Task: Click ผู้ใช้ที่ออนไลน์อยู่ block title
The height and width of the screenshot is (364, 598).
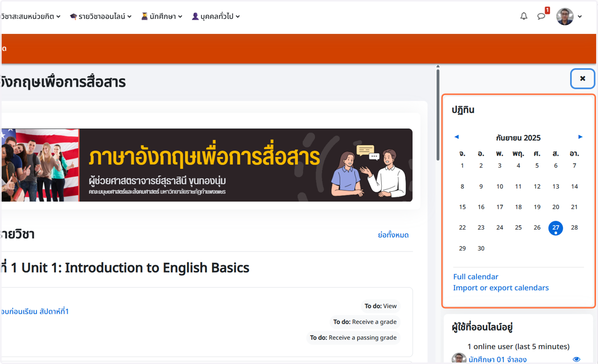Action: pyautogui.click(x=482, y=327)
